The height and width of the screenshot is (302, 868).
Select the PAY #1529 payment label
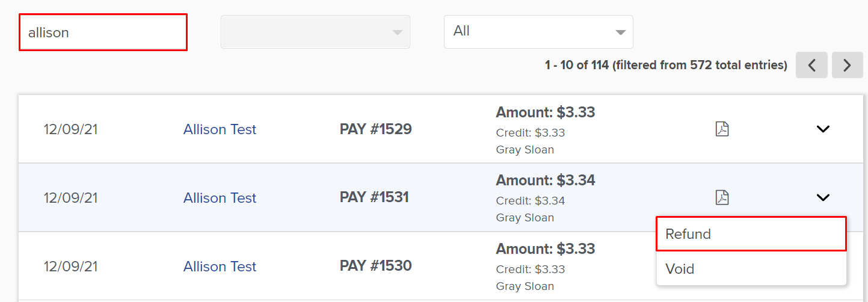376,129
